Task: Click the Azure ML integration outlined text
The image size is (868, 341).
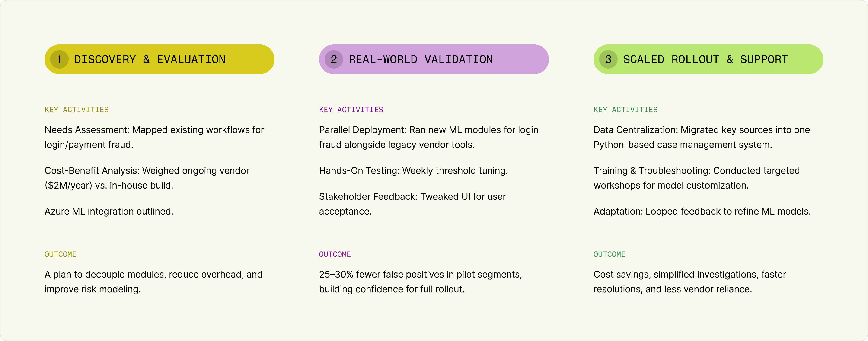Action: click(x=109, y=211)
